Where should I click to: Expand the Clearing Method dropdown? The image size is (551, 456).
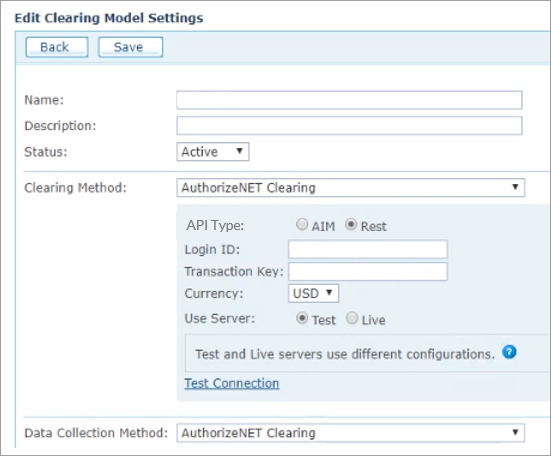click(x=350, y=188)
